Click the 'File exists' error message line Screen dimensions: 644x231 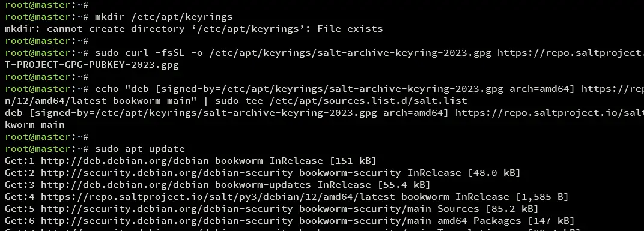tap(194, 29)
